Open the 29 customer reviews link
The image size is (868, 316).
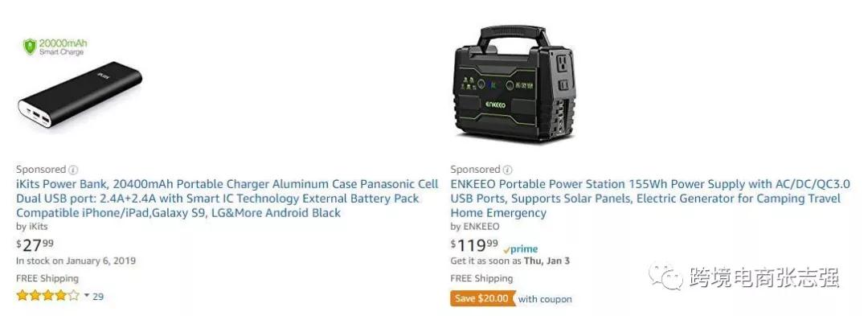pyautogui.click(x=98, y=296)
